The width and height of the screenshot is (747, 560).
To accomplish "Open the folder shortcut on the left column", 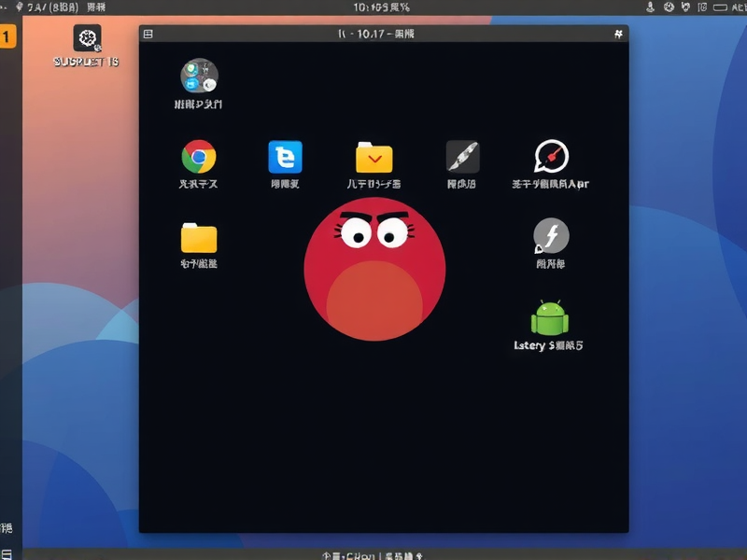I will click(199, 238).
